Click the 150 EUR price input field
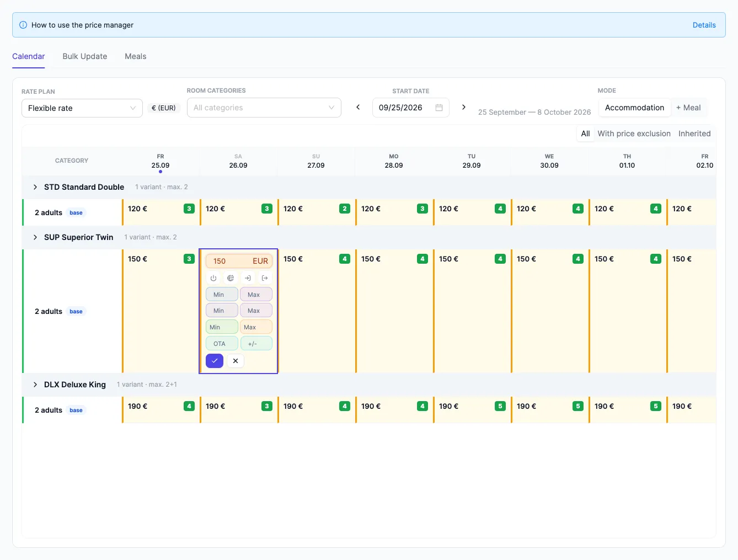The image size is (738, 560). [239, 261]
